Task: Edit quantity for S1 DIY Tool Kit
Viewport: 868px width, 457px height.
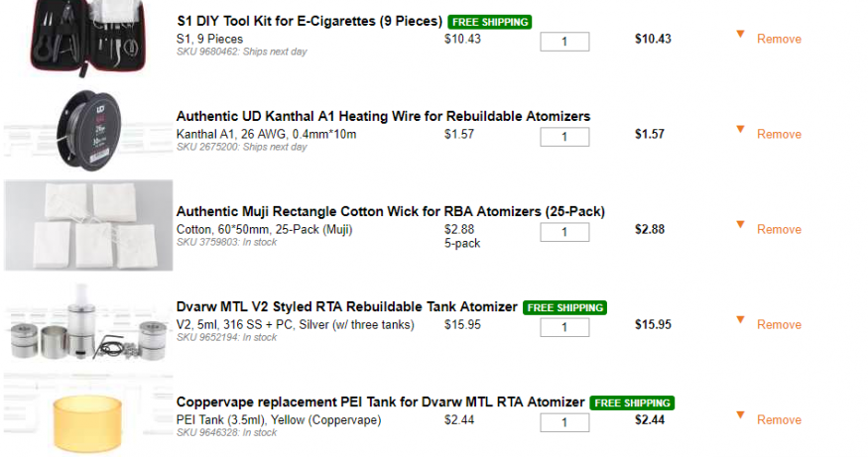Action: point(564,42)
